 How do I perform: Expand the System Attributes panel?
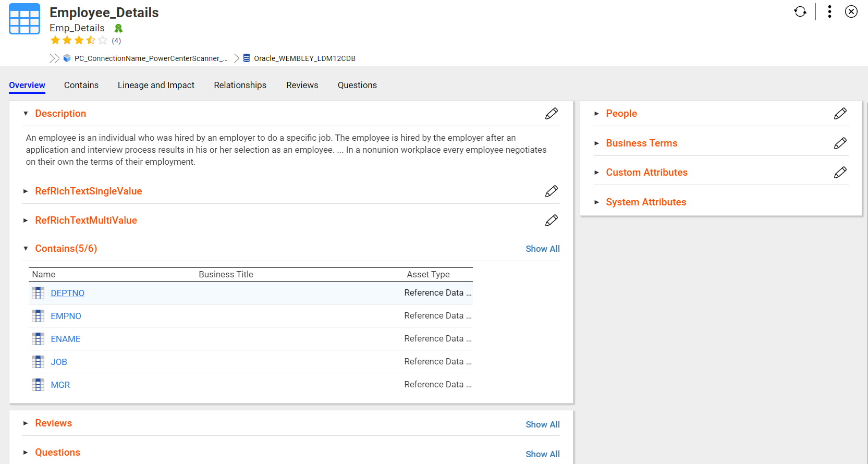pos(596,202)
